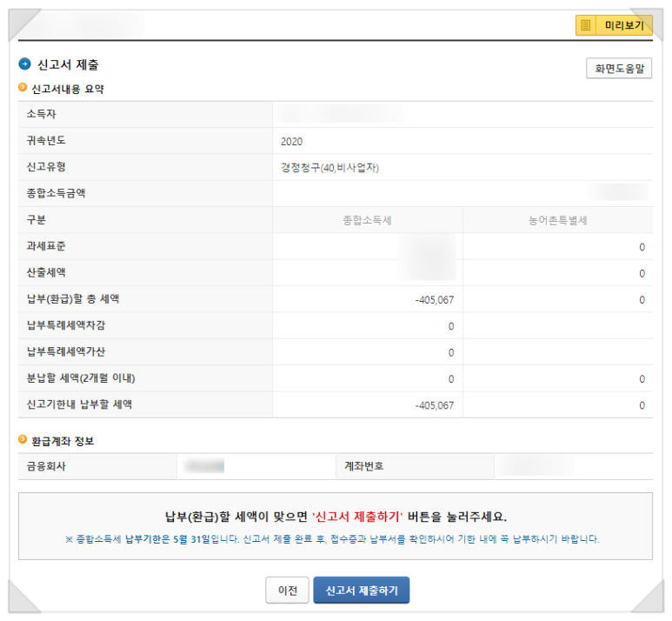Click the 납부특례세액가산 row label

pos(65,351)
